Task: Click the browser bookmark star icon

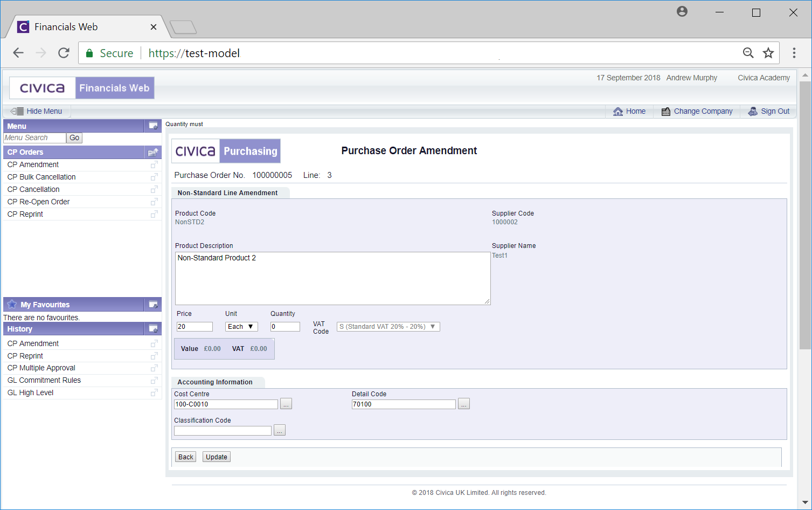Action: pyautogui.click(x=768, y=53)
